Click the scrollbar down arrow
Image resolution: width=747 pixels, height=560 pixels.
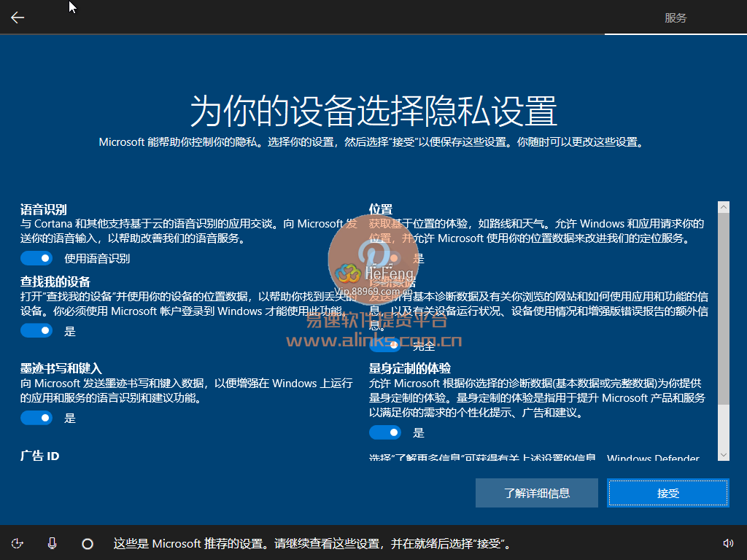coord(724,455)
